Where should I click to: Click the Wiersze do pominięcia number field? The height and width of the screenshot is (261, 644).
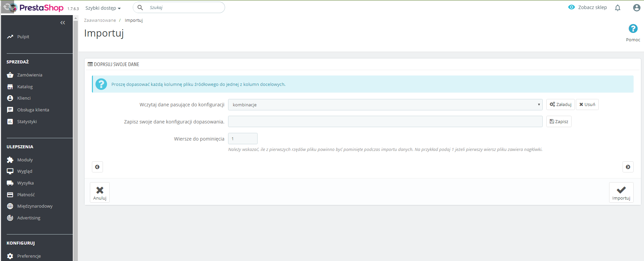[243, 139]
